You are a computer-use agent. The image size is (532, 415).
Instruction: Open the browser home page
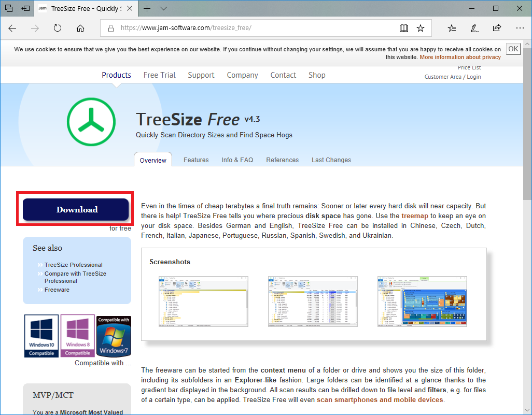tap(80, 28)
